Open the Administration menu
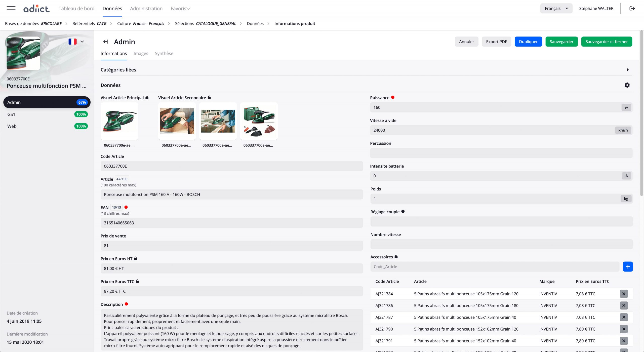This screenshot has width=644, height=352. (x=146, y=9)
